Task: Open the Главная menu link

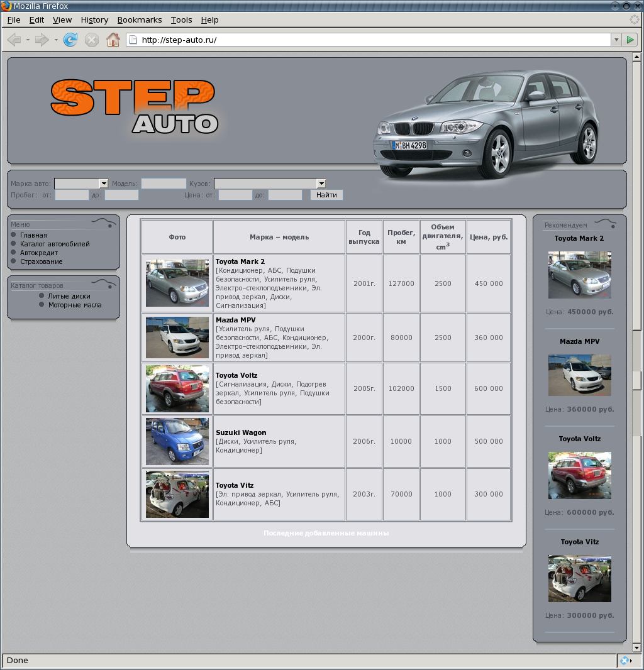Action: [33, 235]
